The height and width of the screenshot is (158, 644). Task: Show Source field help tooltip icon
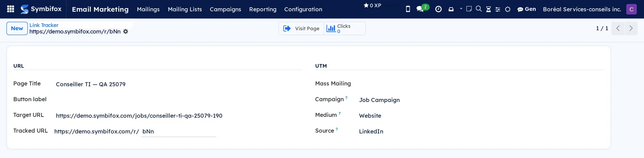[x=337, y=129]
